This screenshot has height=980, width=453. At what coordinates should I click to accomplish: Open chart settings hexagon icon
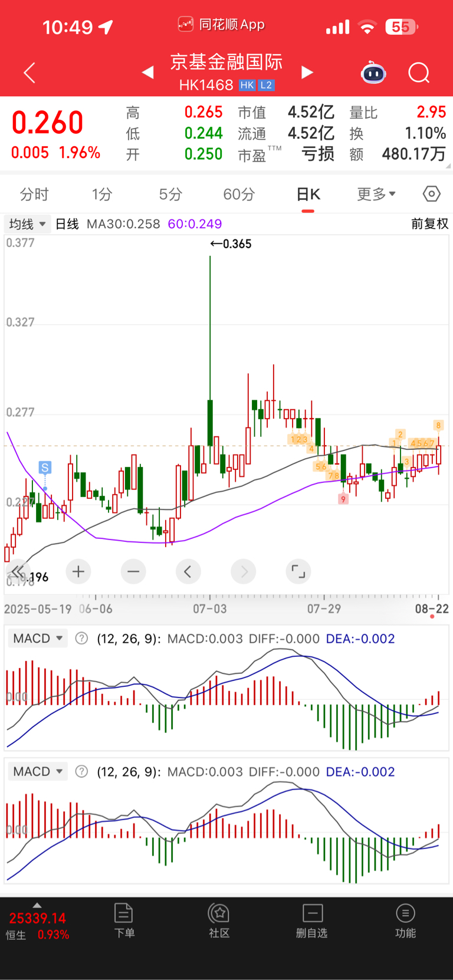coord(432,194)
